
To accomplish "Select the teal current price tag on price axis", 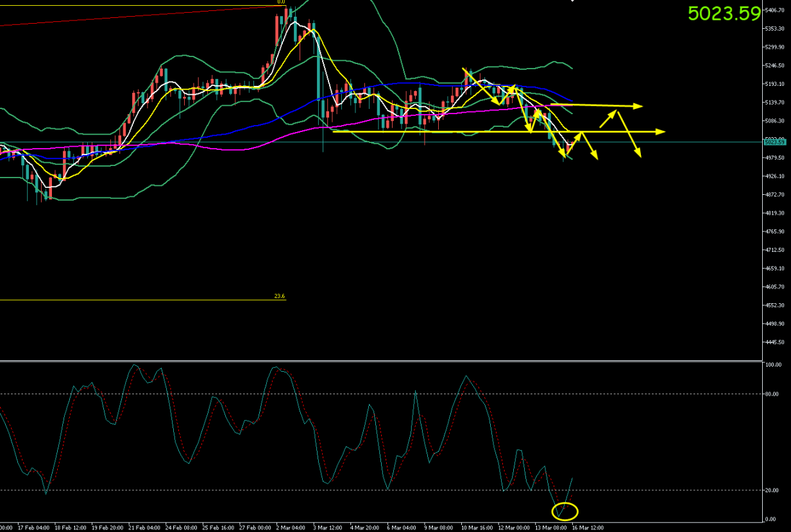I will pos(775,142).
